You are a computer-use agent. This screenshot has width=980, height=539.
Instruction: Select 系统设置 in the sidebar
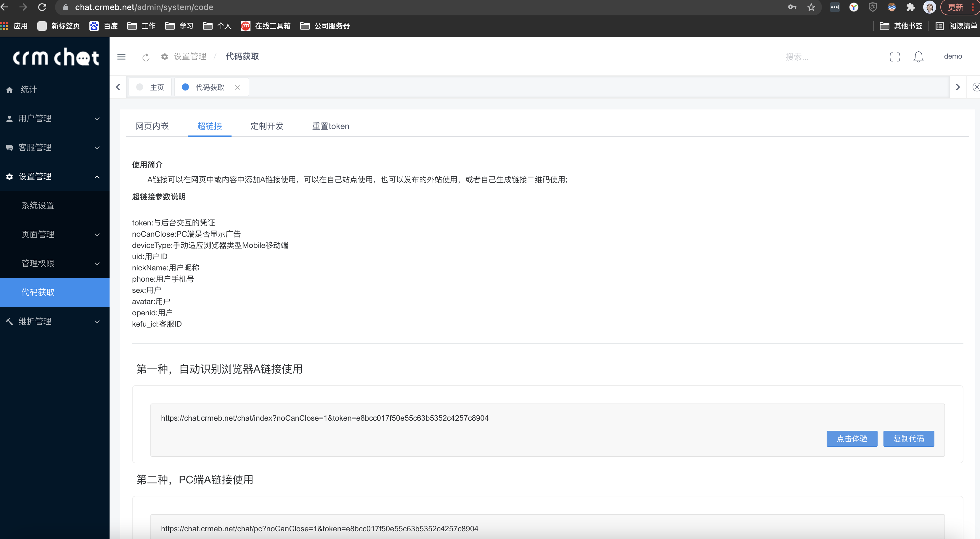click(x=38, y=205)
